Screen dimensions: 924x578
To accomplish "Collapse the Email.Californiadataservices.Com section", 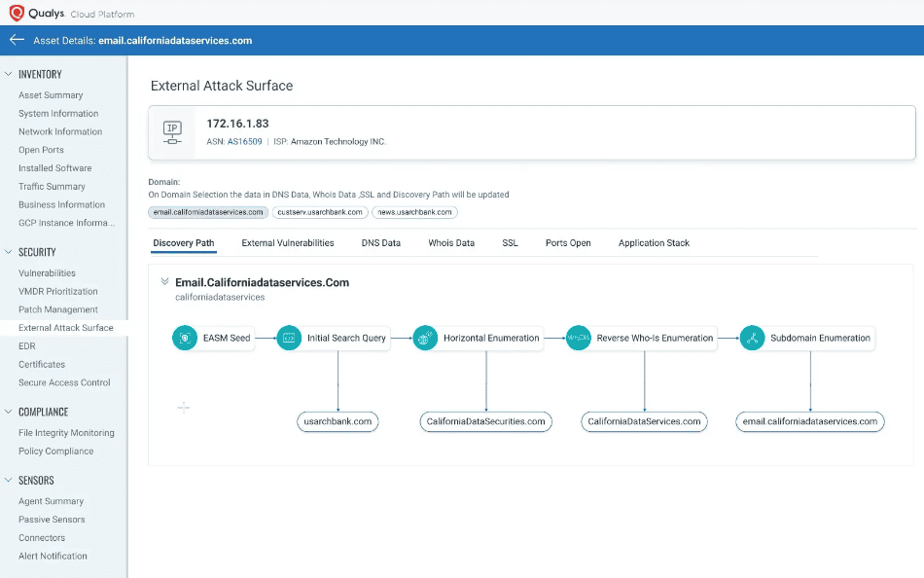I will pyautogui.click(x=164, y=282).
